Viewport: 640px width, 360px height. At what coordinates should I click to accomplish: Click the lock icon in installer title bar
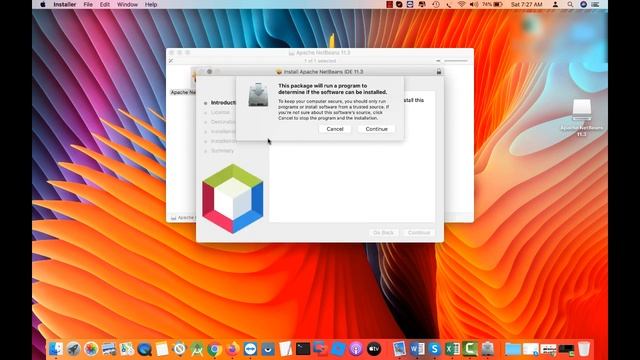(x=439, y=71)
